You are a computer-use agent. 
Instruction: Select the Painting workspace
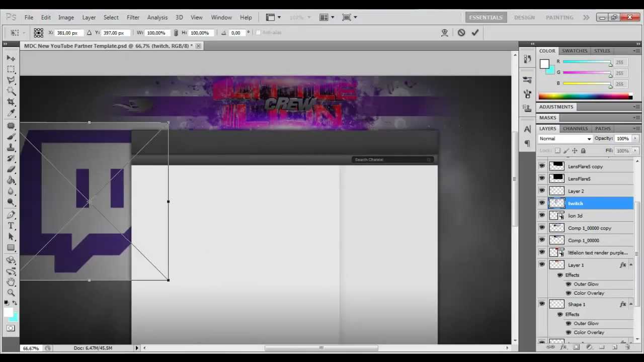pos(559,17)
